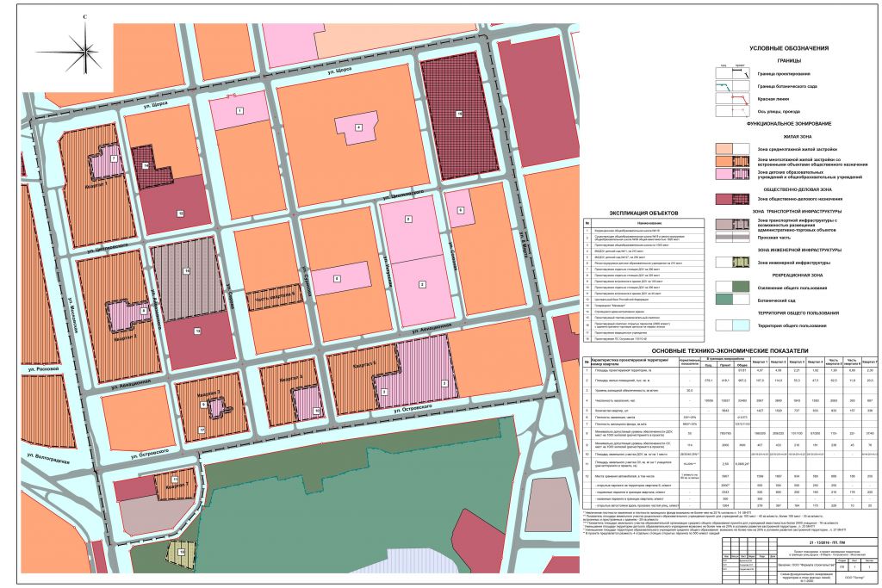Viewport: 882px width, 588px height.
Task: Select object marker 11 in Квартал 7
Action: [174, 480]
